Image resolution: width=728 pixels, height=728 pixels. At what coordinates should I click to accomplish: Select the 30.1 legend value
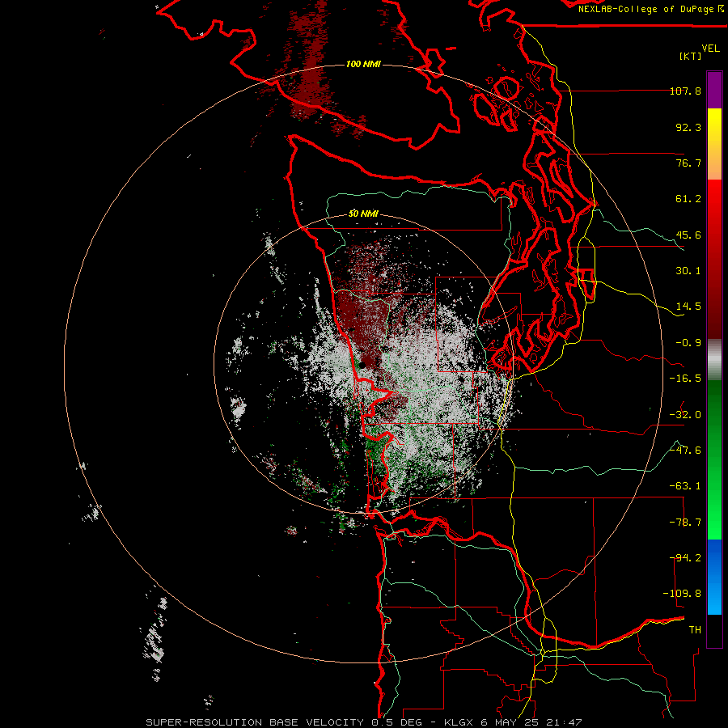[688, 271]
